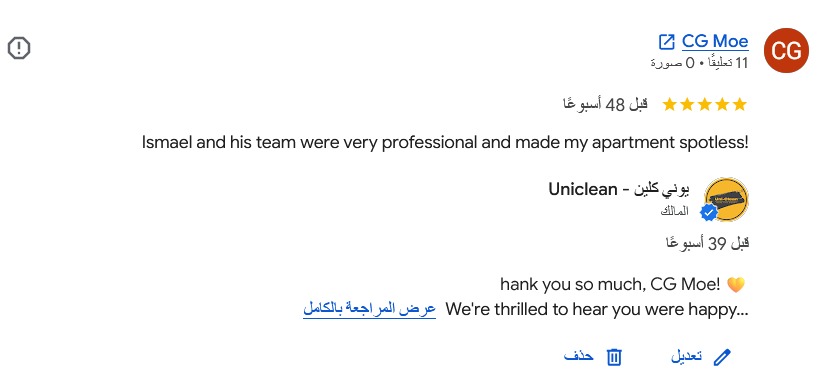Image resolution: width=827 pixels, height=392 pixels.
Task: Click the rightmost gold rating star
Action: 740,104
